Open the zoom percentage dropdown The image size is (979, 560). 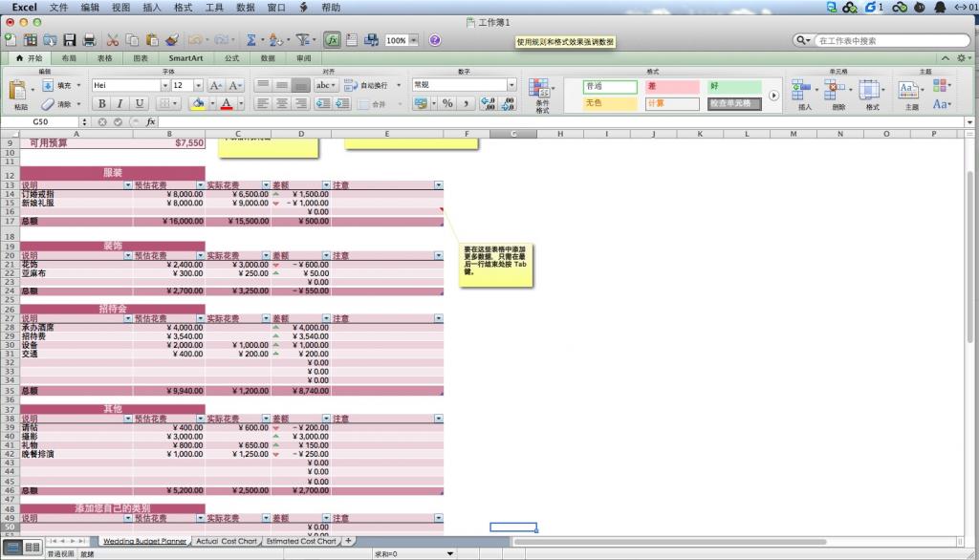[415, 40]
